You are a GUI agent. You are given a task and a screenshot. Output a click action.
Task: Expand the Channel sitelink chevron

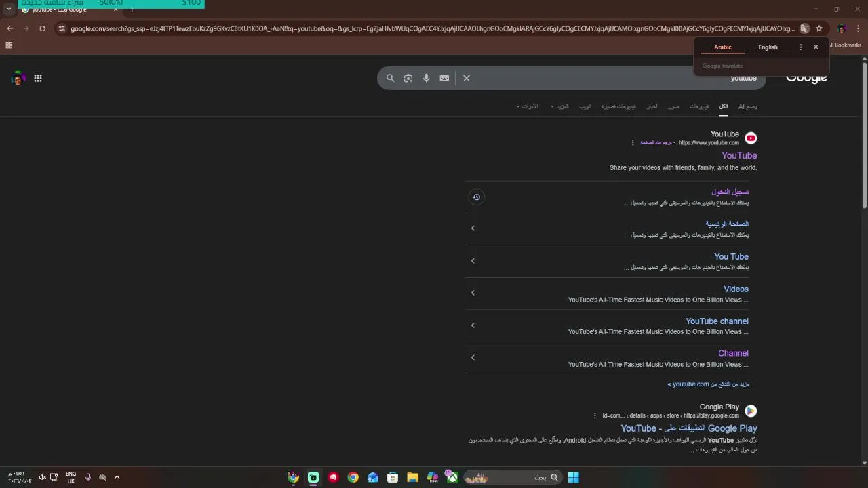pos(473,358)
